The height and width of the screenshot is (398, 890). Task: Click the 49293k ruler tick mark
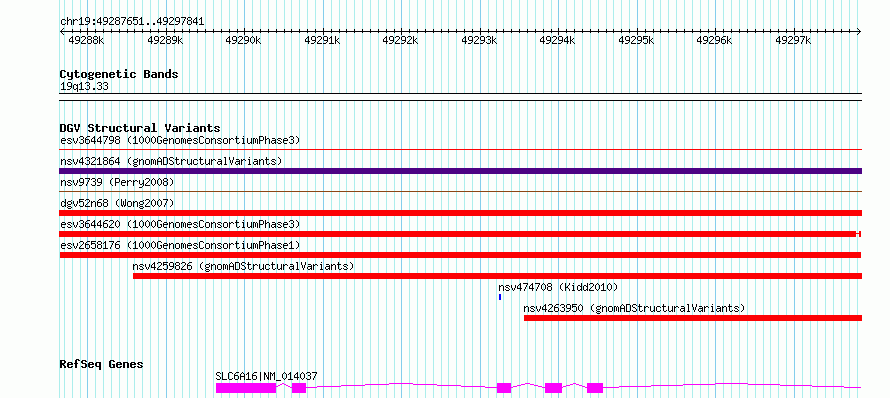(x=480, y=32)
